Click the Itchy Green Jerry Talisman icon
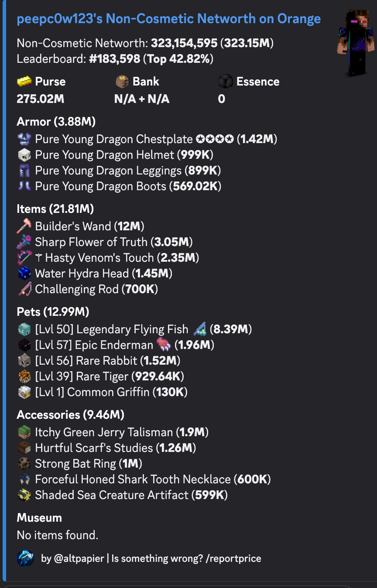This screenshot has width=377, height=588. pos(24,432)
